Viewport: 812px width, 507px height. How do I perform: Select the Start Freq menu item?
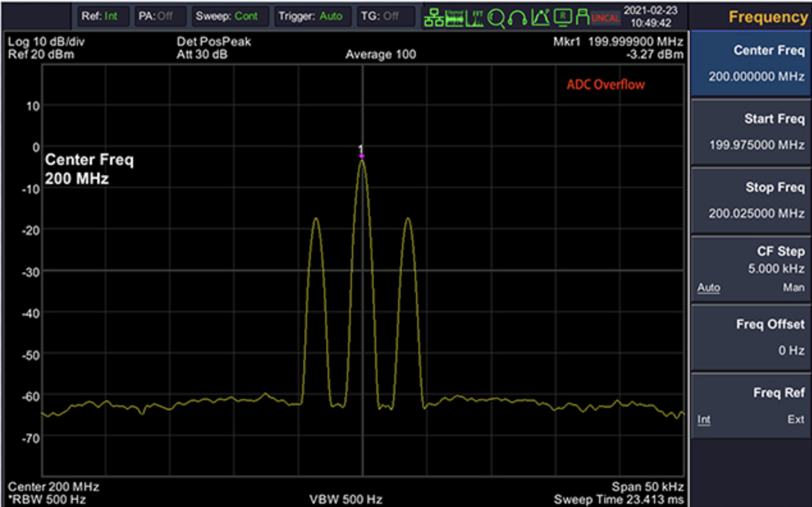tap(751, 132)
